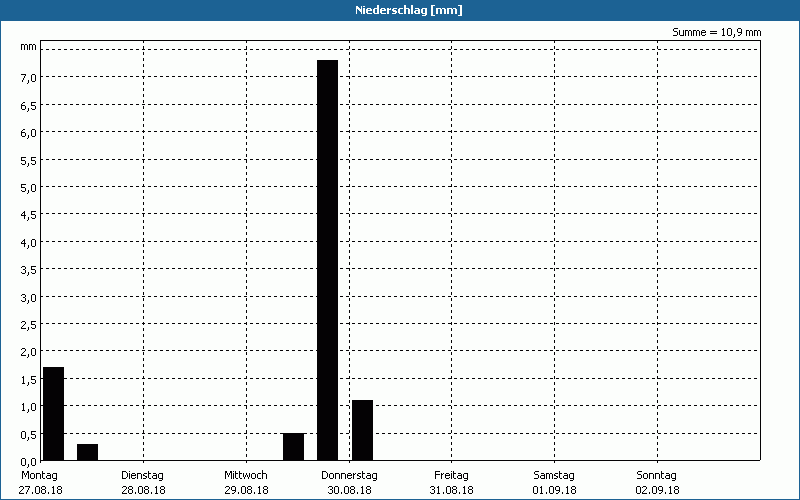The height and width of the screenshot is (500, 800).
Task: Click the small 0,3 mm bar after Montag
Action: pyautogui.click(x=87, y=452)
